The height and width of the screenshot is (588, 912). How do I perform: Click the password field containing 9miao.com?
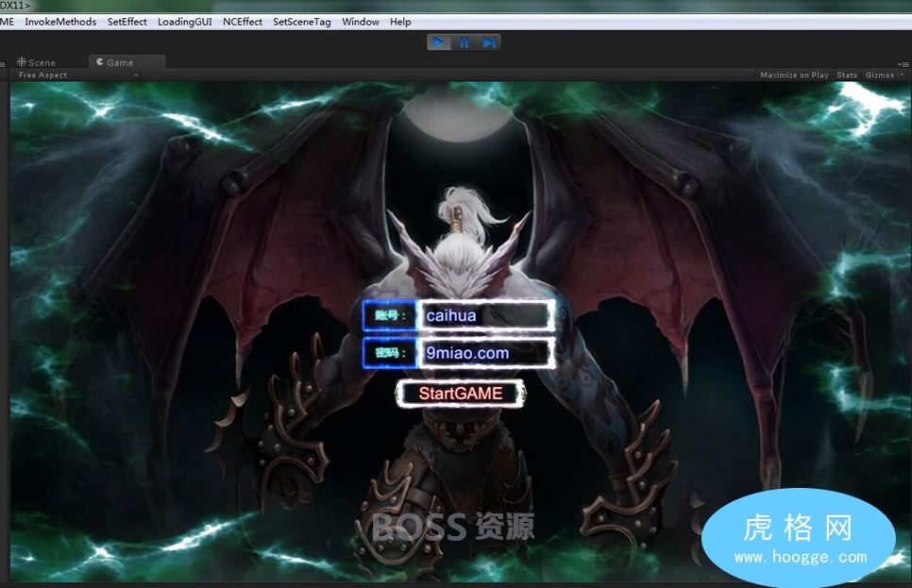(x=486, y=352)
